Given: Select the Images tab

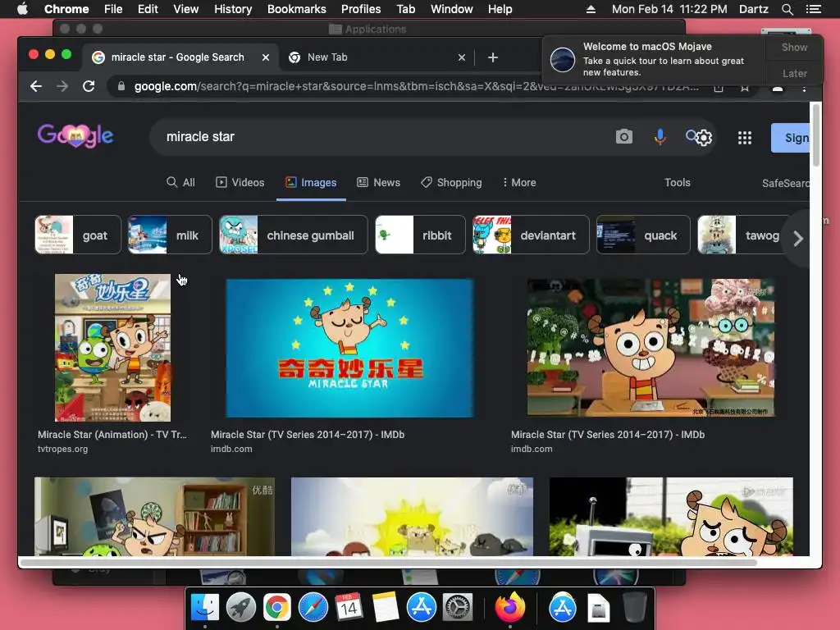Looking at the screenshot, I should [311, 182].
